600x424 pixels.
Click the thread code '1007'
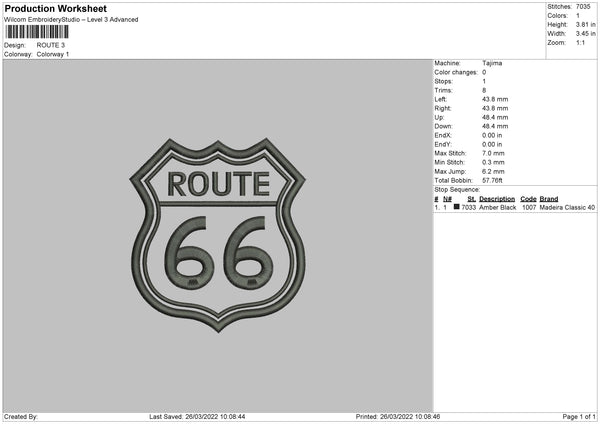[529, 207]
